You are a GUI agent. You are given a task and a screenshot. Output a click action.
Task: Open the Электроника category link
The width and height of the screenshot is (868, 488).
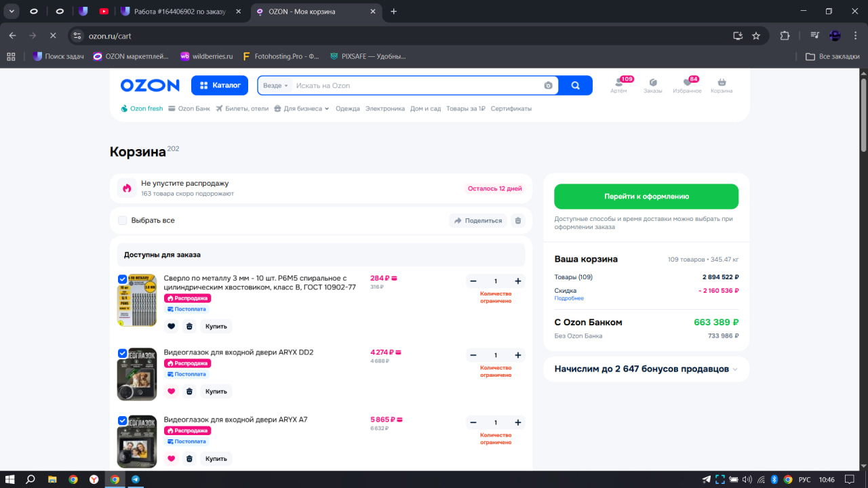[384, 108]
